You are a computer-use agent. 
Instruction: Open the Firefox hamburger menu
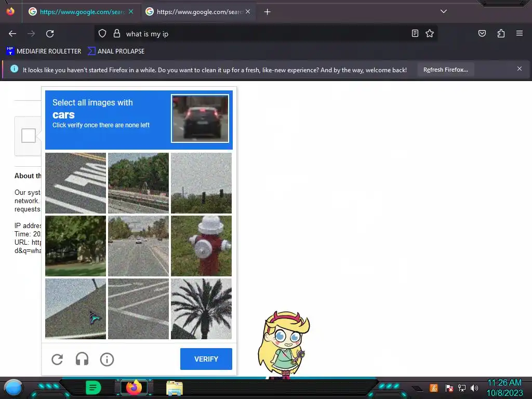coord(519,33)
